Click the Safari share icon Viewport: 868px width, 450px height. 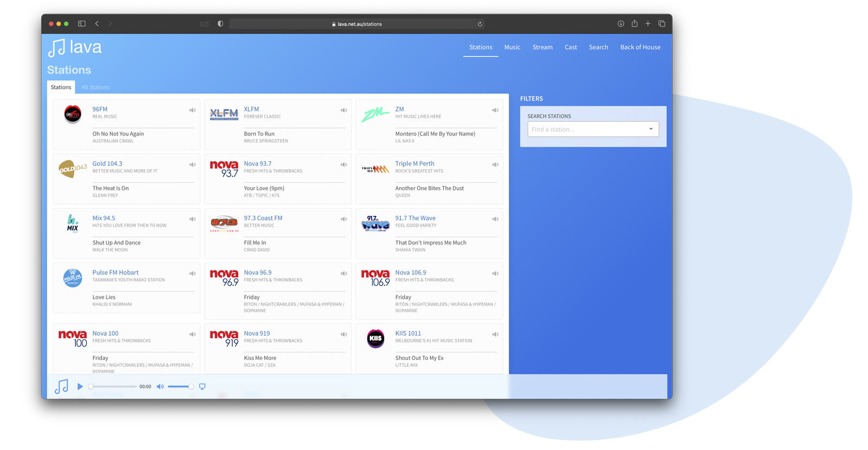634,23
